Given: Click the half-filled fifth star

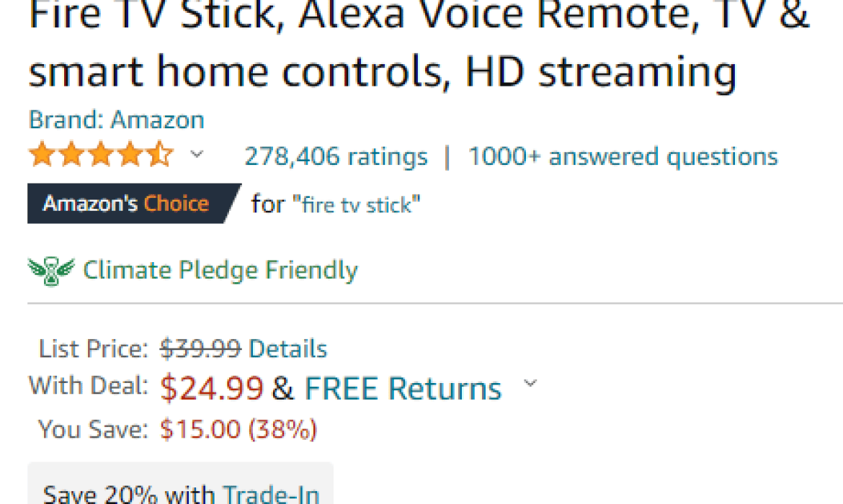Looking at the screenshot, I should pos(160,155).
